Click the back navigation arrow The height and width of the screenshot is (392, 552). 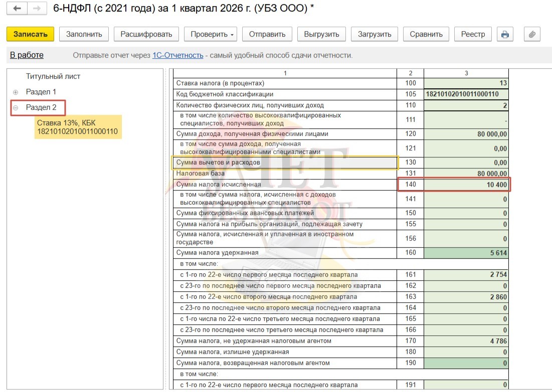click(x=17, y=9)
